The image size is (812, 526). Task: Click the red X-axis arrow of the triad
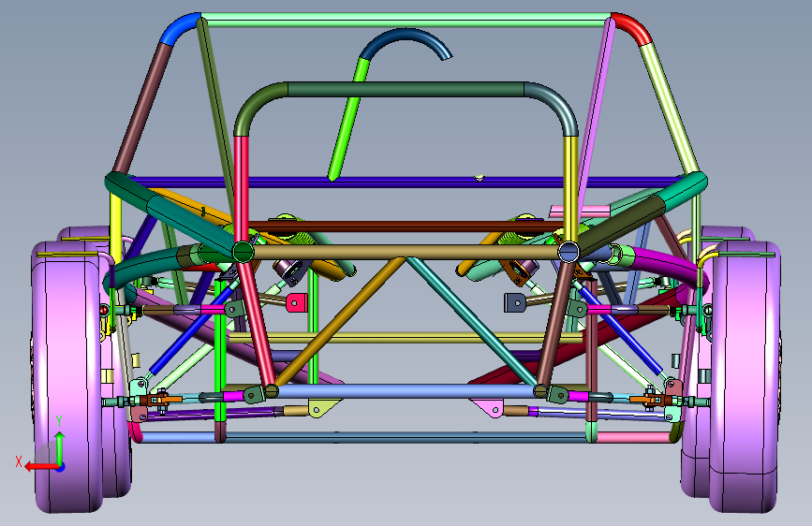[x=41, y=466]
